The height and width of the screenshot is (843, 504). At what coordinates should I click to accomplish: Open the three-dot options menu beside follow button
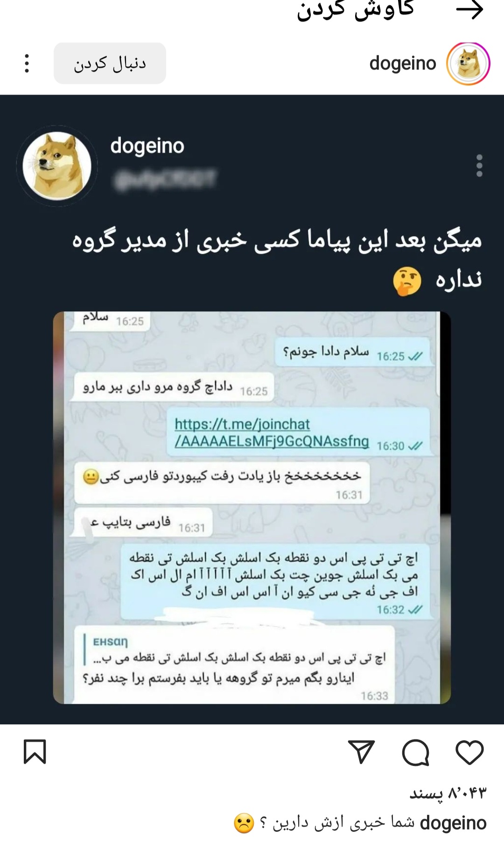click(27, 63)
